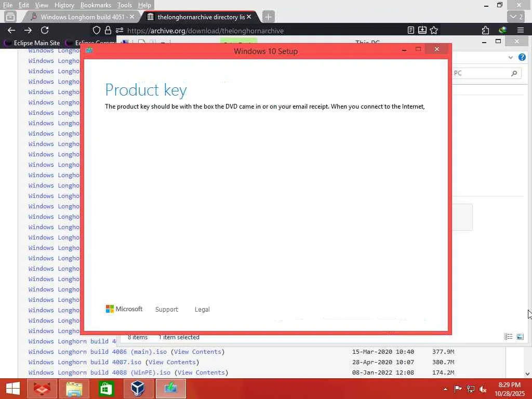Click the 380.7M file size text
Image resolution: width=532 pixels, height=399 pixels.
pos(443,362)
